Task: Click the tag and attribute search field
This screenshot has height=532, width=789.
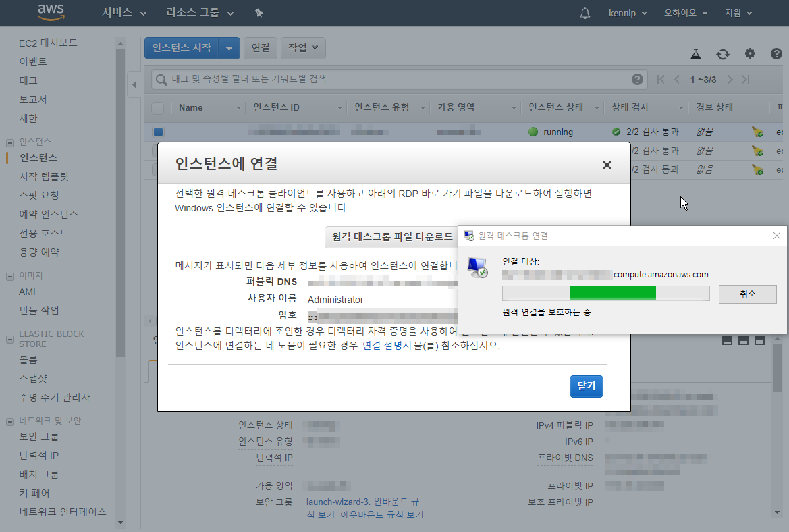Action: coord(400,80)
